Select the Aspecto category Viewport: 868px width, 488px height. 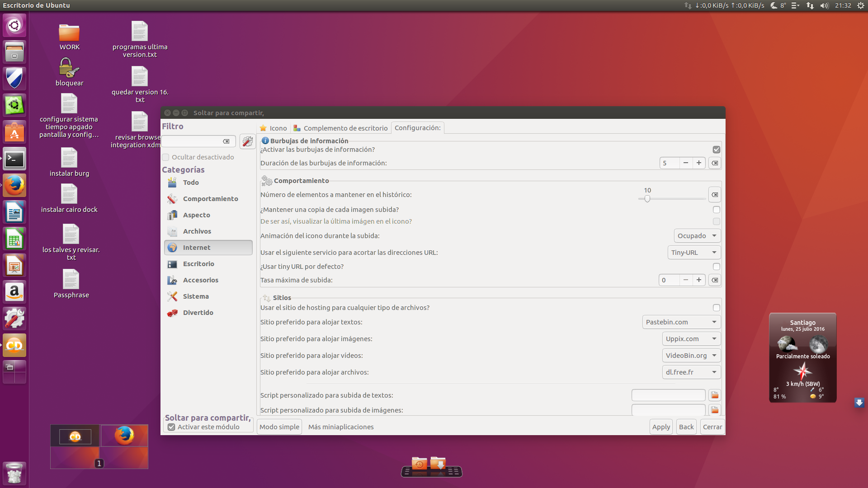pos(208,215)
